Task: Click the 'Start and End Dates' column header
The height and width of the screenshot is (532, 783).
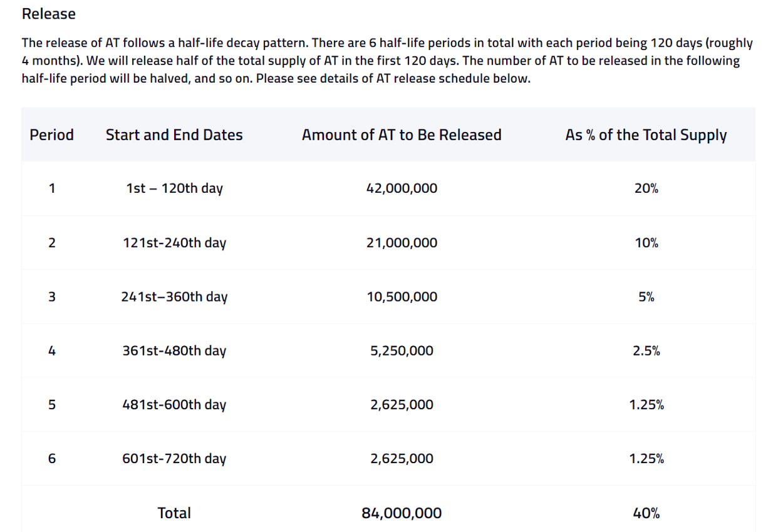Action: 174,135
